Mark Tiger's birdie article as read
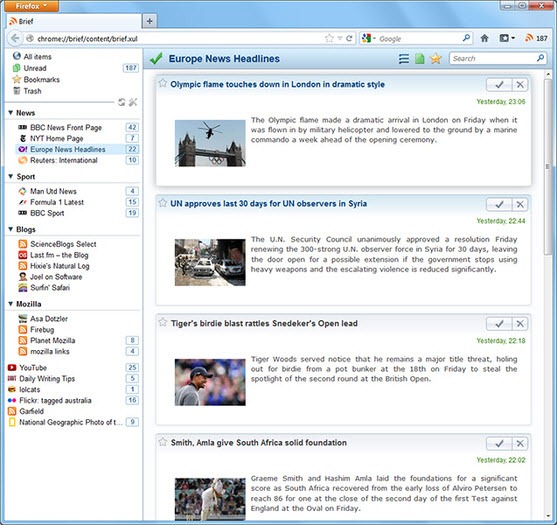557x525 pixels. [x=499, y=324]
